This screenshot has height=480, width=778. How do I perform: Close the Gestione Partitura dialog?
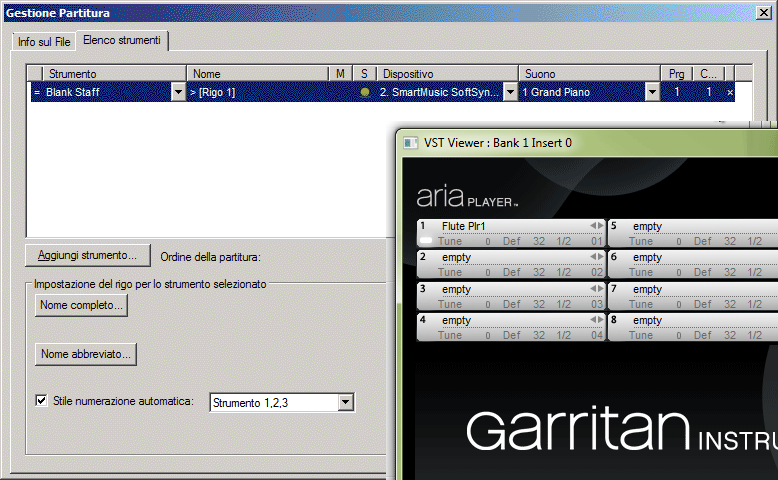(x=764, y=13)
